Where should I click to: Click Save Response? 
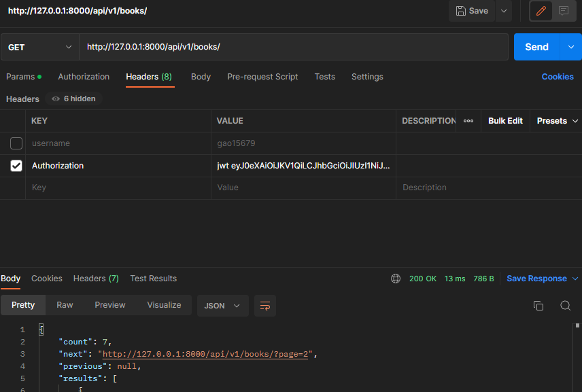[536, 279]
